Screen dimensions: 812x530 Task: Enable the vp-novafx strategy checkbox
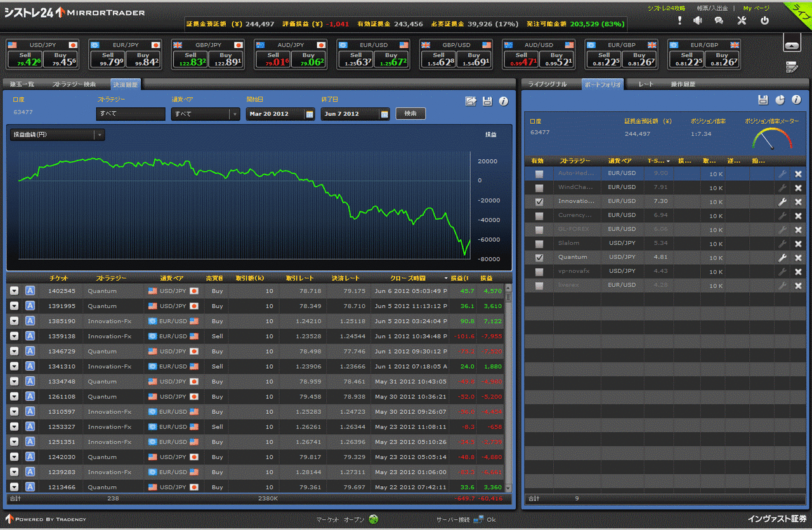pos(539,272)
